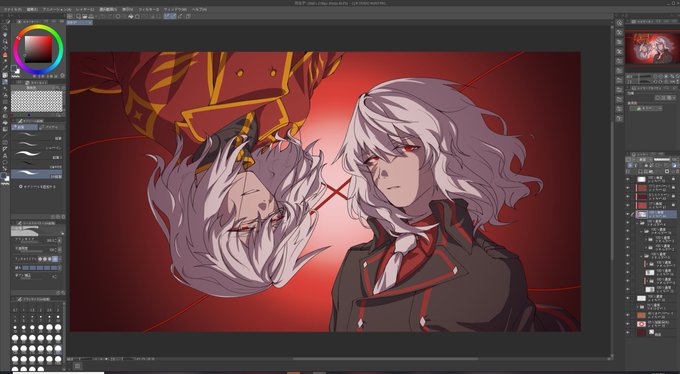Collapse the first layer folder below the selected layer

[x=638, y=223]
